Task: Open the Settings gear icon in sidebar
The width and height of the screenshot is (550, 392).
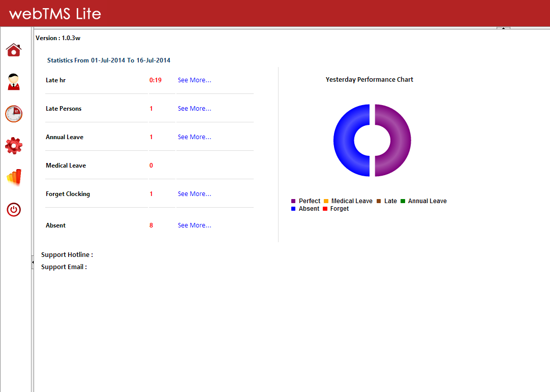Action: (14, 145)
